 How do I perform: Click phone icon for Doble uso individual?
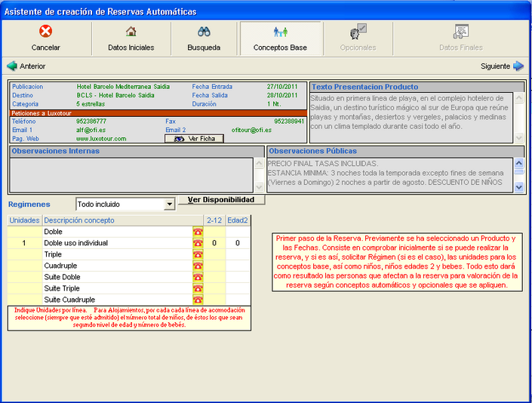click(x=198, y=243)
